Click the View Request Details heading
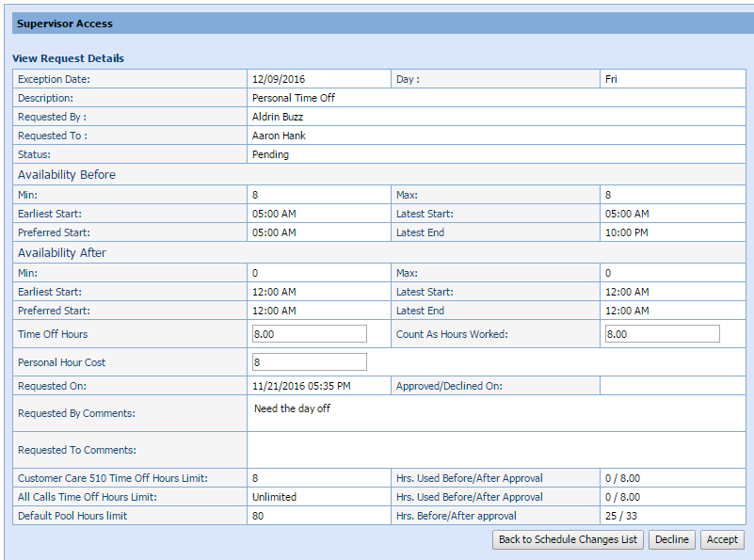The width and height of the screenshot is (754, 560). (x=68, y=58)
